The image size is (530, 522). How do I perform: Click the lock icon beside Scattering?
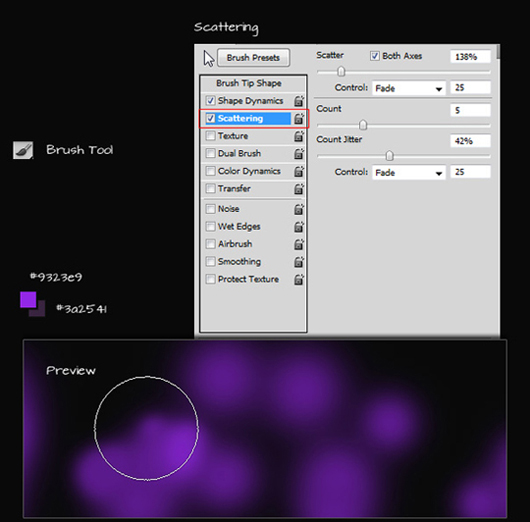tap(299, 118)
